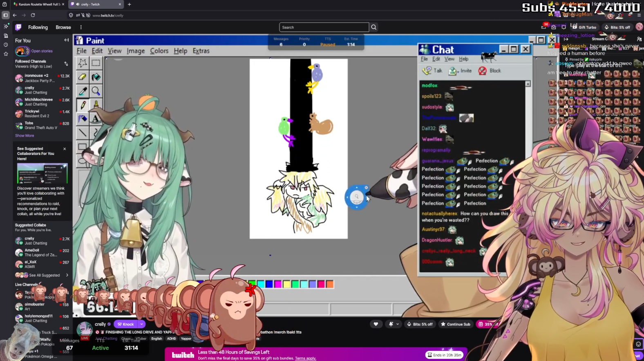Open MichiMochievee channel in followed list
Image resolution: width=644 pixels, height=361 pixels.
click(42, 102)
